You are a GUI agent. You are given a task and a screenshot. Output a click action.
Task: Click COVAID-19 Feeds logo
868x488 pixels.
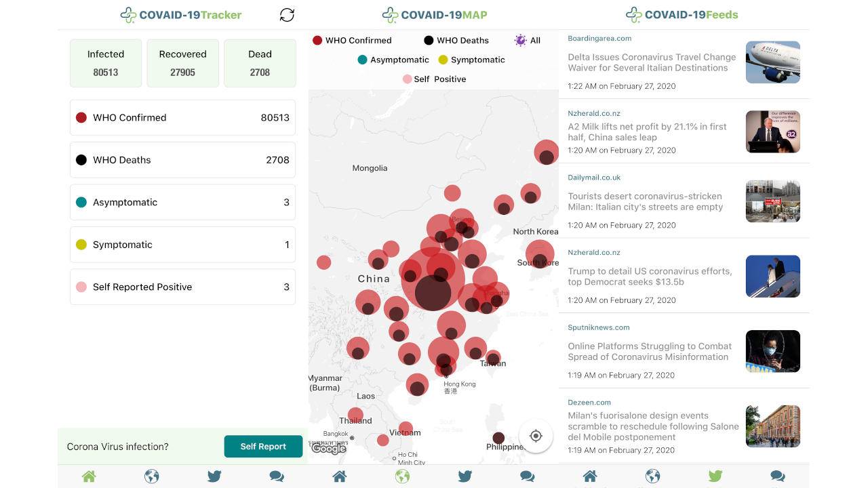(x=682, y=14)
